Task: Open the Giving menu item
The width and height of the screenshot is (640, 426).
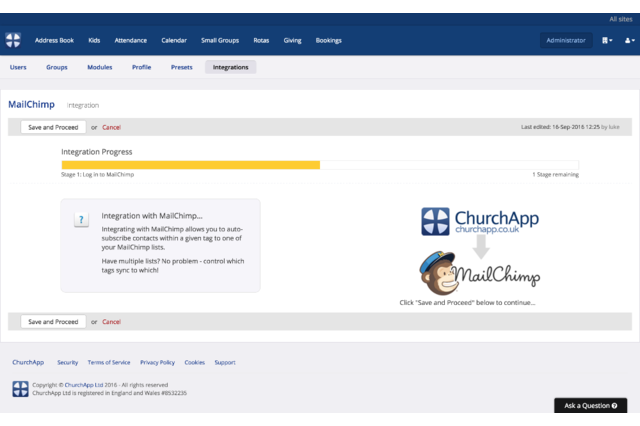Action: click(x=292, y=41)
